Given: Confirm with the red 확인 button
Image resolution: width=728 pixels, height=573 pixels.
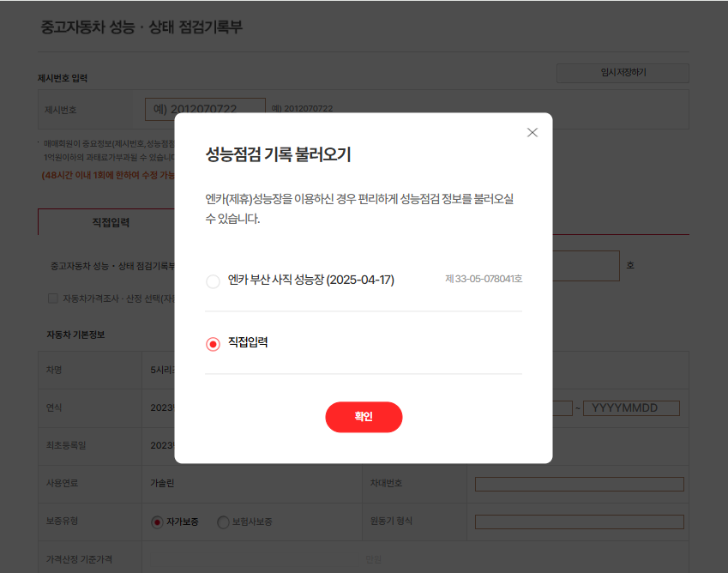Looking at the screenshot, I should [x=364, y=417].
